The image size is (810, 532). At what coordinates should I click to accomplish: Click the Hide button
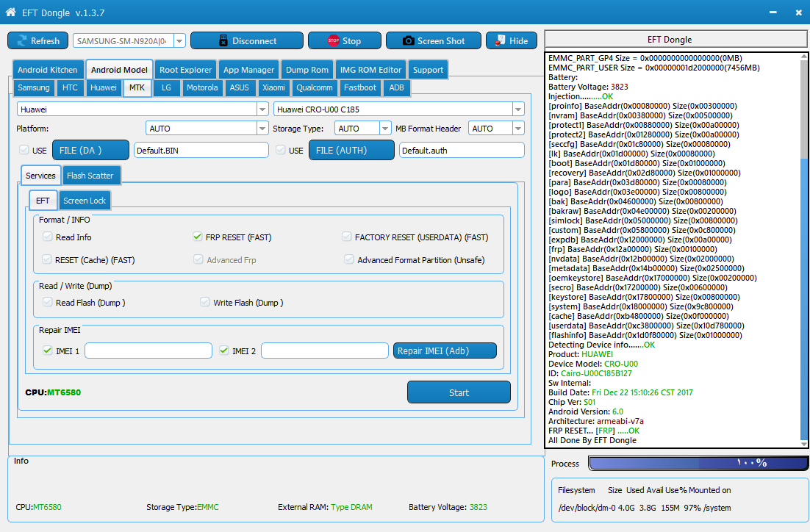pyautogui.click(x=512, y=41)
